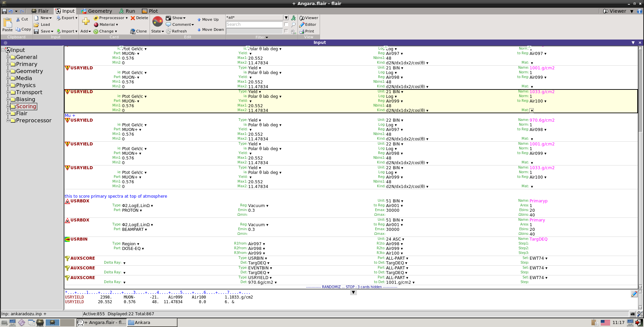Switch to the Run tab
The image size is (644, 327).
tap(127, 11)
